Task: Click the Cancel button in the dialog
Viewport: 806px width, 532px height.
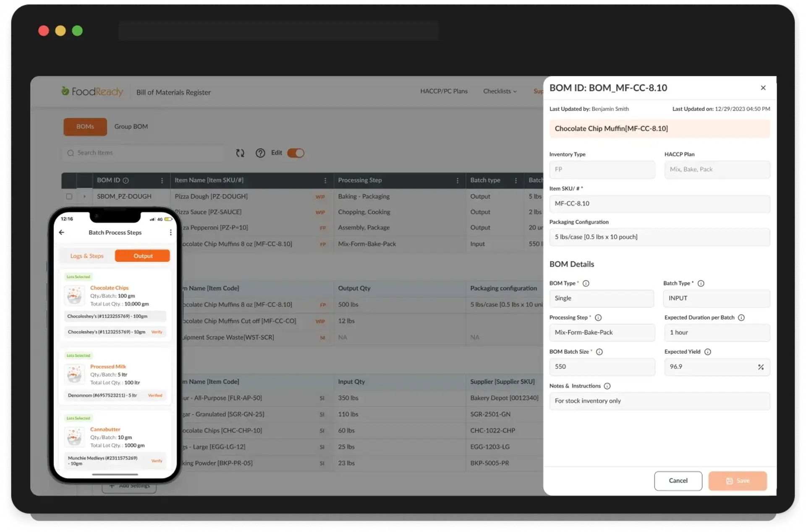Action: [x=678, y=481]
